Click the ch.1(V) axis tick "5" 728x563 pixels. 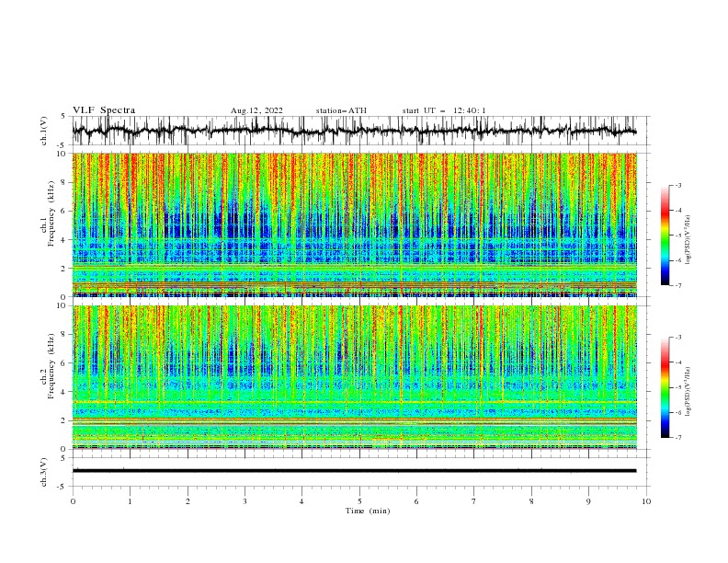coord(63,116)
